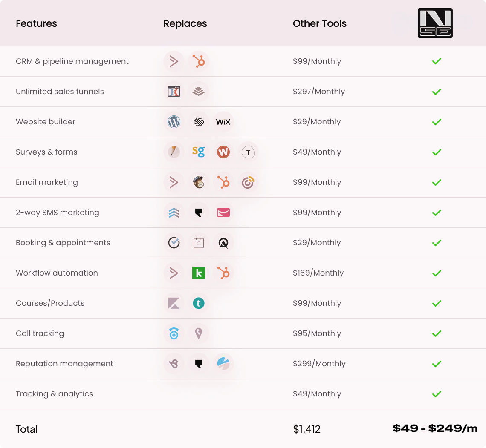
Task: Click the Kajabi icon in Courses/Products row
Action: 174,303
